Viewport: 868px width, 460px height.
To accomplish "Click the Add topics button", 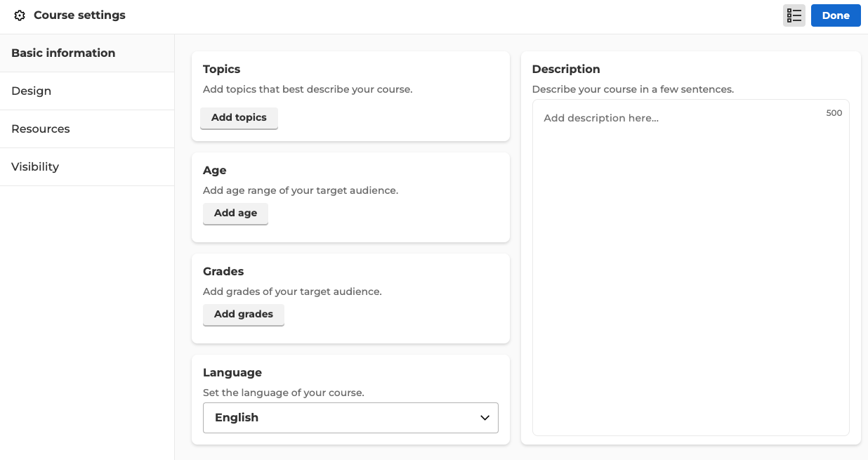I will click(x=239, y=118).
